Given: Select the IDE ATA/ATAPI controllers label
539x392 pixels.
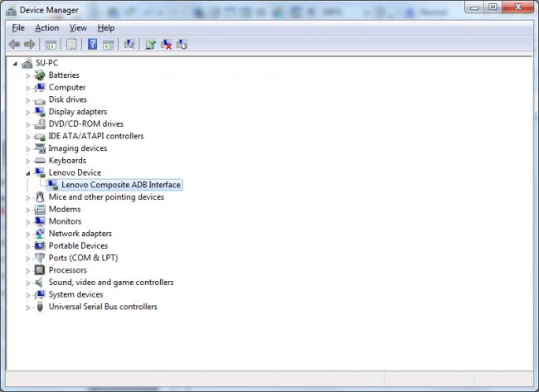Looking at the screenshot, I should (96, 136).
